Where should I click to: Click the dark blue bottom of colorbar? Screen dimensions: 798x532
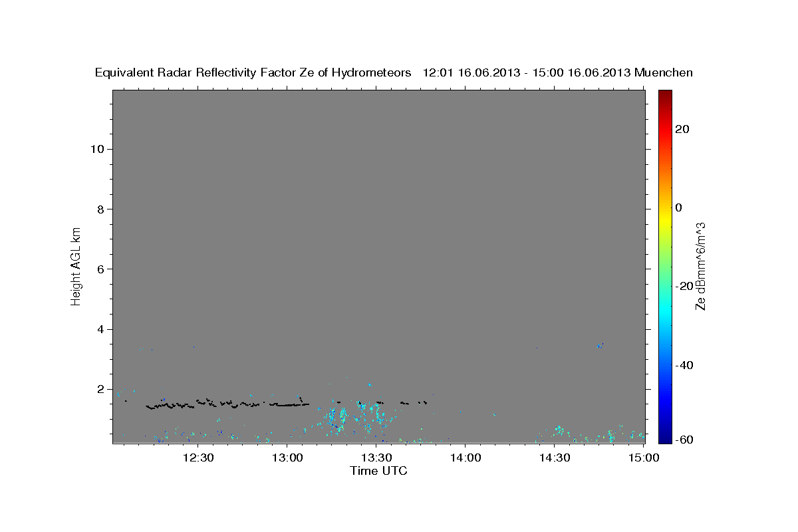(665, 438)
